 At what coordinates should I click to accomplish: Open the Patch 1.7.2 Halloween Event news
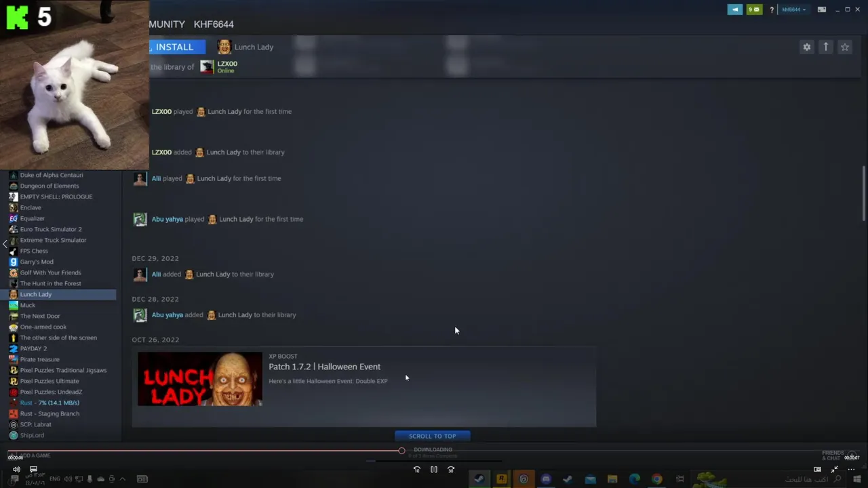(x=324, y=367)
